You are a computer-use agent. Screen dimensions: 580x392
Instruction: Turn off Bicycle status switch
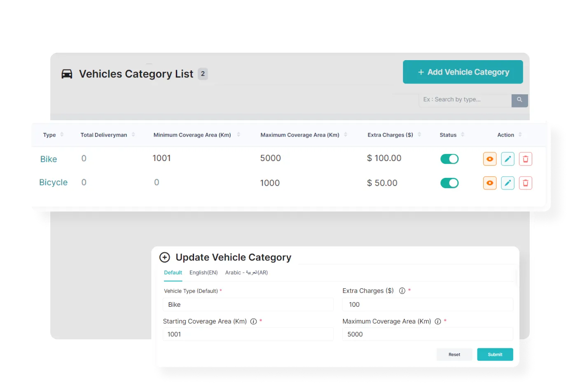[449, 183]
